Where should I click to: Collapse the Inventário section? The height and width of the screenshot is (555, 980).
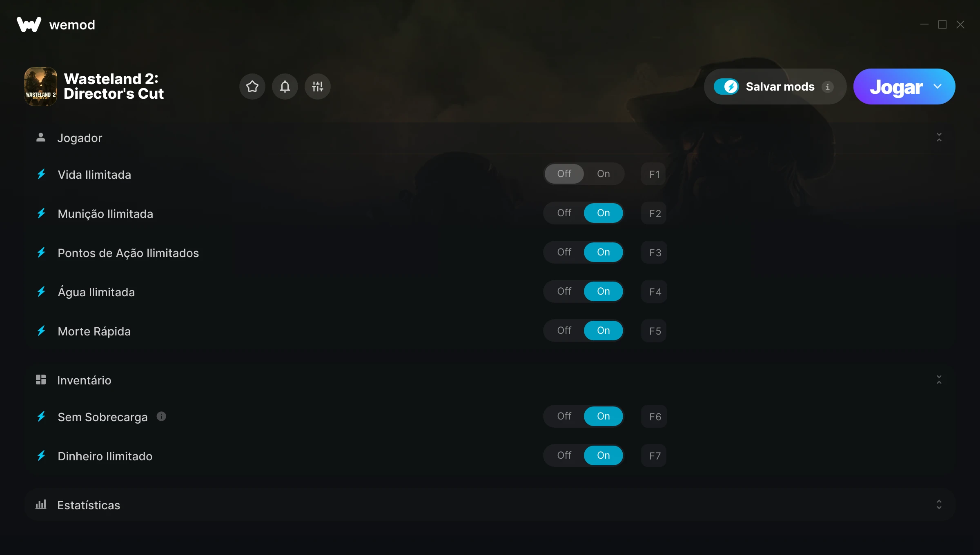pos(939,380)
